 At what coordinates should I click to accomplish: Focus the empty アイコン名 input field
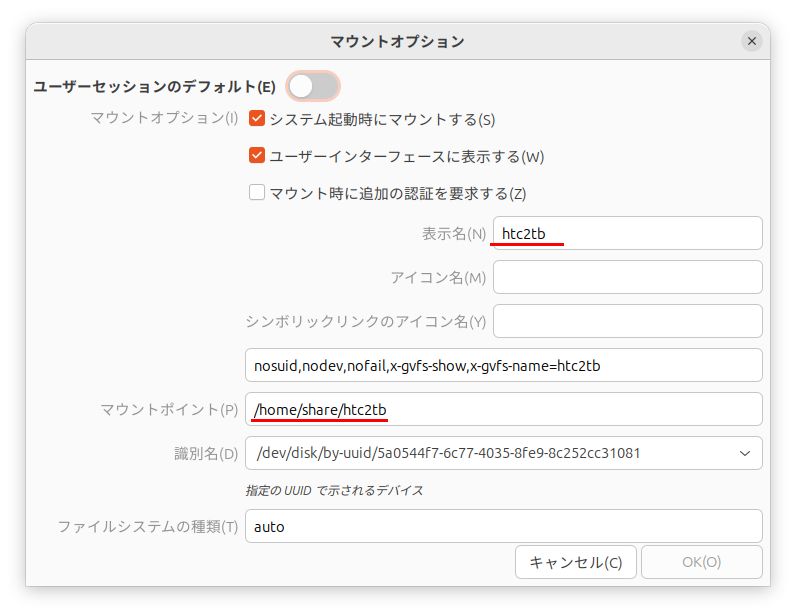(627, 277)
